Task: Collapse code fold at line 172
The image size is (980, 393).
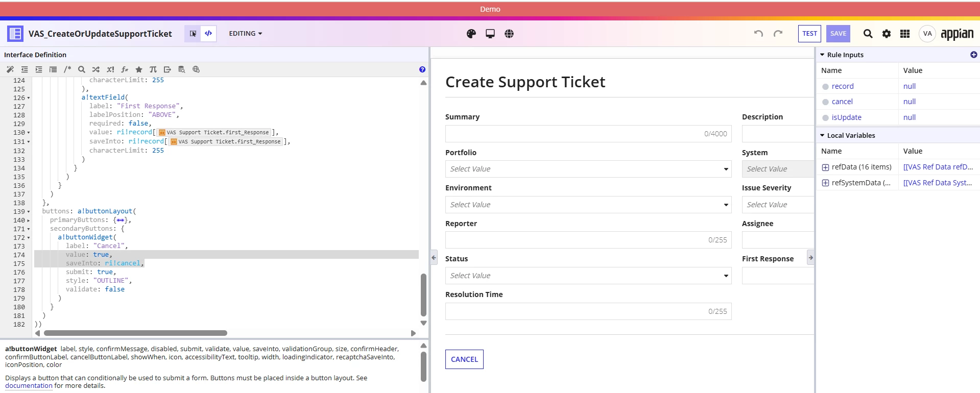Action: (x=29, y=238)
